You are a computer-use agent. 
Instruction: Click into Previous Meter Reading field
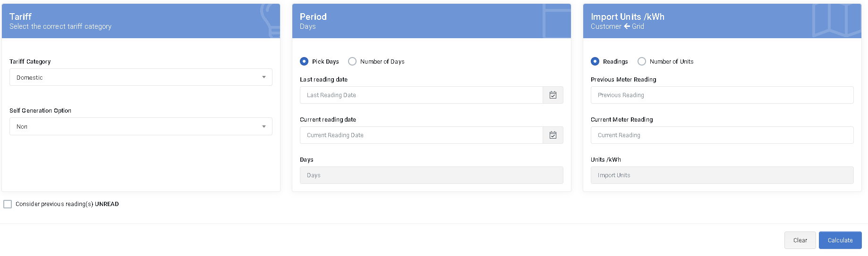click(x=722, y=95)
